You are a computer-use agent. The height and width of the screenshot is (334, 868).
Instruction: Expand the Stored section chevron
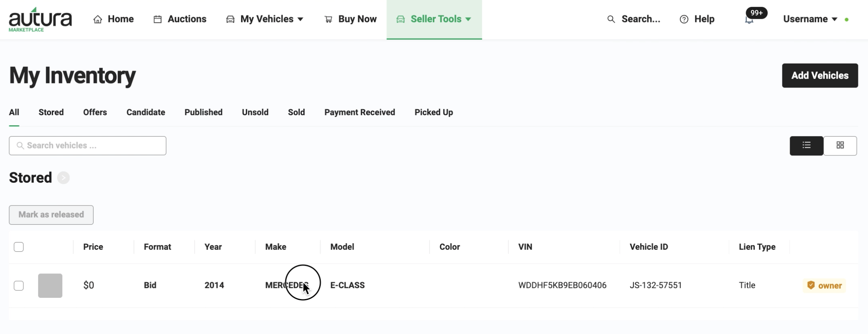click(x=63, y=177)
